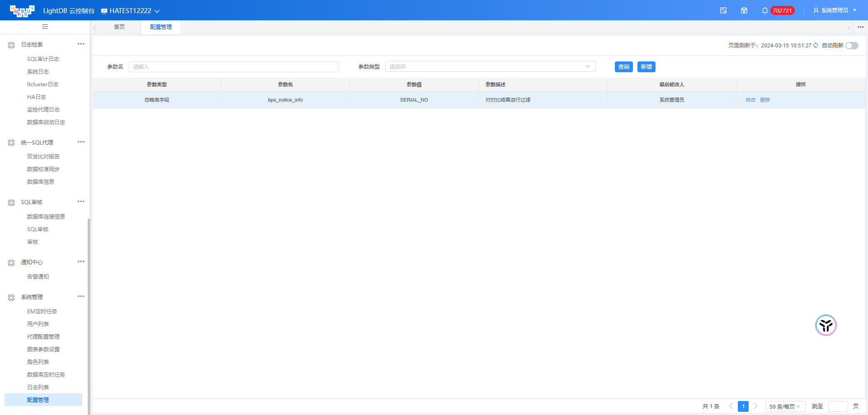Select page 1 in pagination

pyautogui.click(x=743, y=406)
